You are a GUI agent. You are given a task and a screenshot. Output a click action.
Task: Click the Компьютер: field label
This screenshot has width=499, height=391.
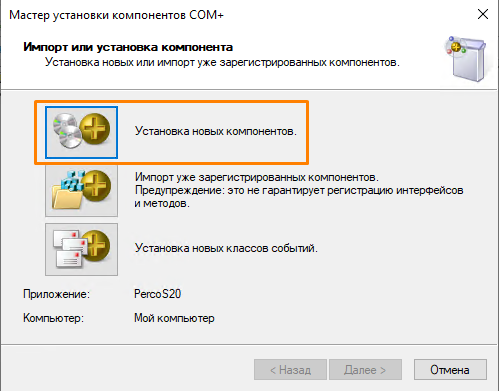coord(53,318)
